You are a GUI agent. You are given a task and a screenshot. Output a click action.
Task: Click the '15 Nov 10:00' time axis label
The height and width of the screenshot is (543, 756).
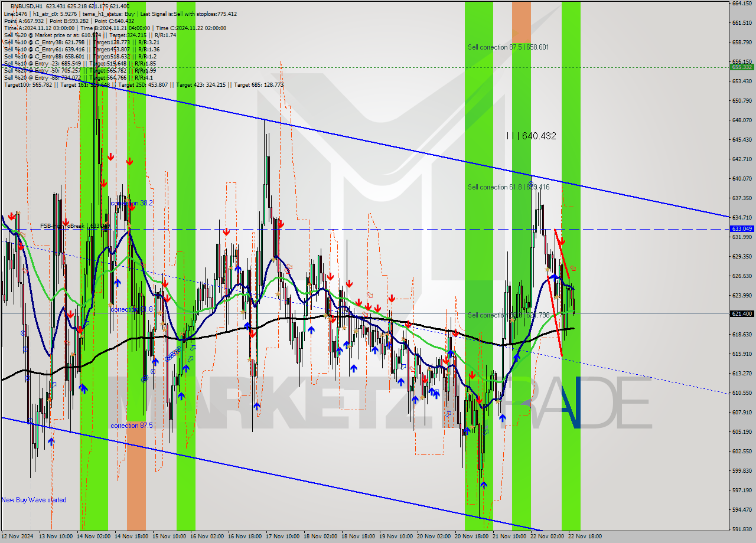170,537
